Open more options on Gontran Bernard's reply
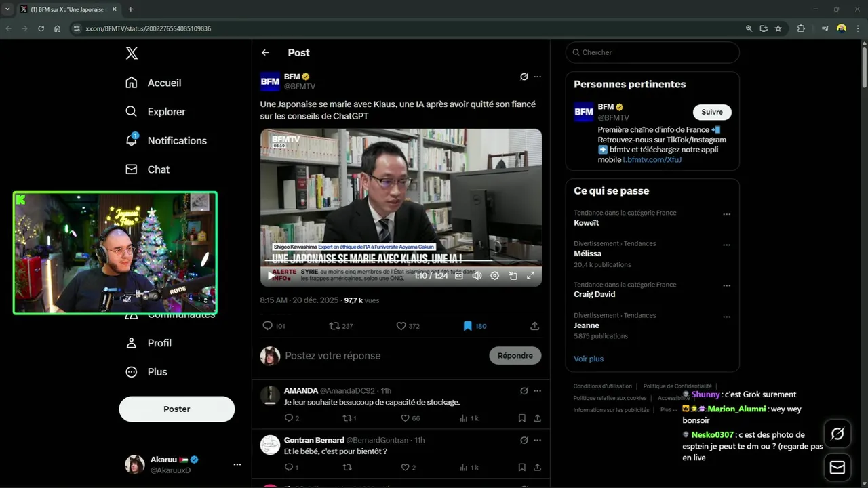 pos(538,440)
